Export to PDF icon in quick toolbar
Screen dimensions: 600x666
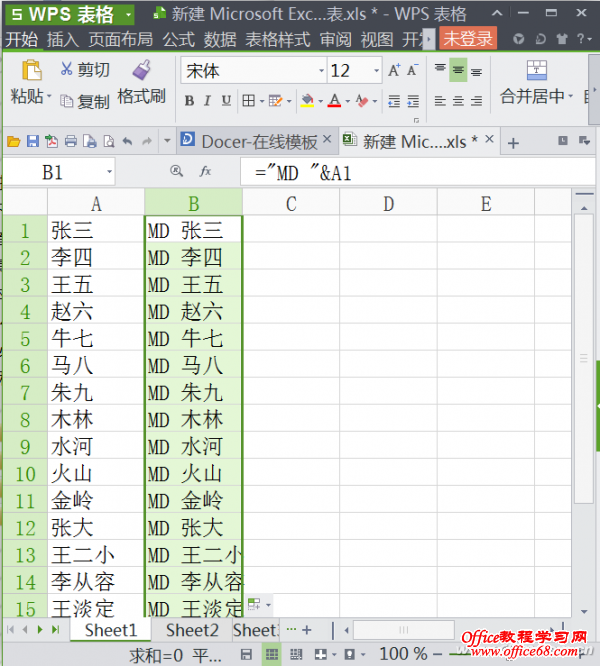click(52, 141)
